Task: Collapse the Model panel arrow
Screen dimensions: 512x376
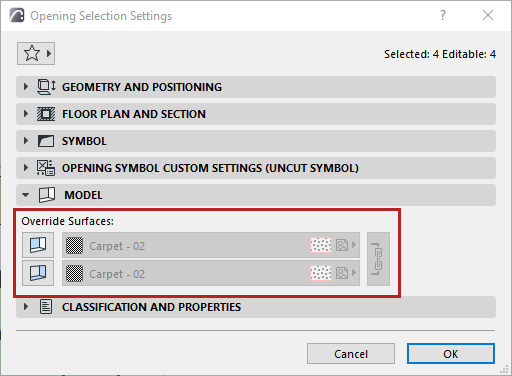Action: [x=26, y=195]
